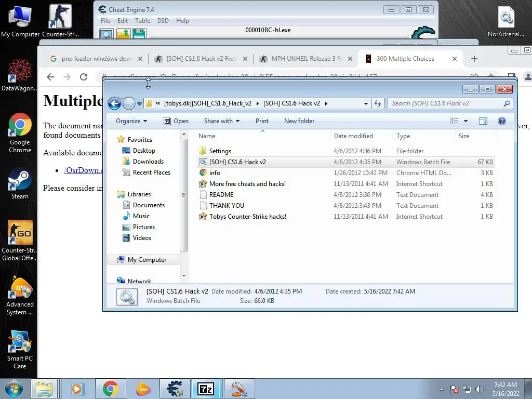The image size is (532, 399).
Task: Click the Print toolbar button
Action: click(262, 121)
